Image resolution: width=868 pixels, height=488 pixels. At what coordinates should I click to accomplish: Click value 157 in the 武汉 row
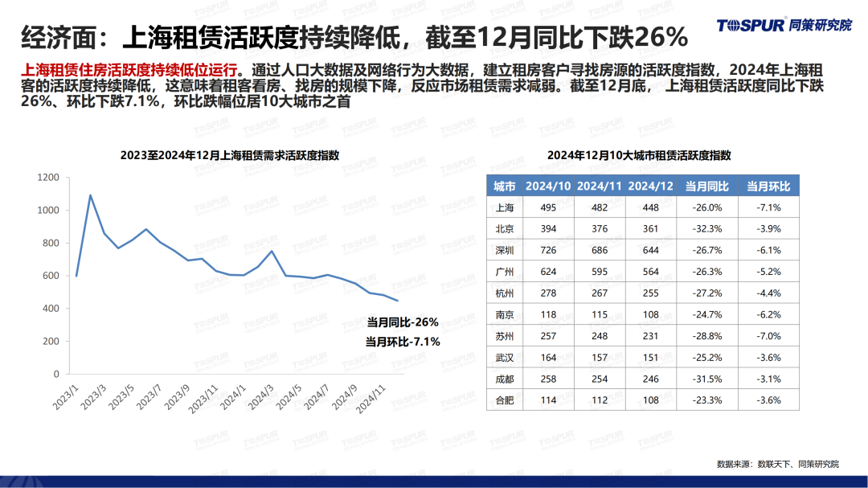[x=600, y=357]
